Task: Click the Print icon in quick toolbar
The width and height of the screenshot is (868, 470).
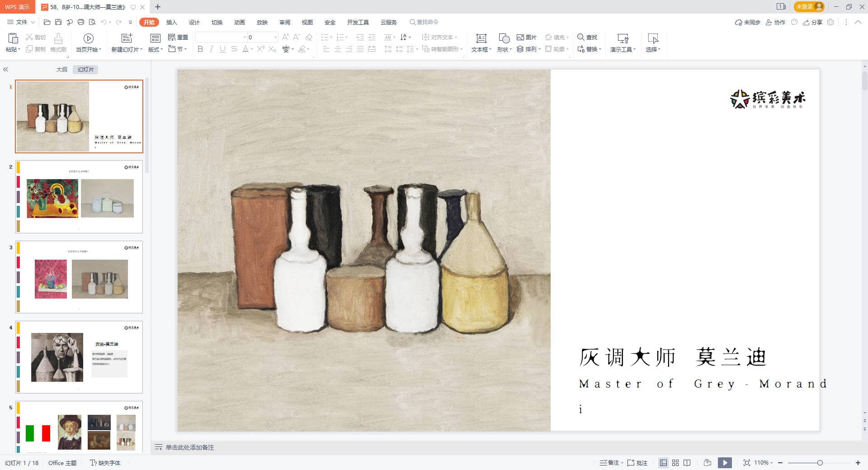Action: 81,22
